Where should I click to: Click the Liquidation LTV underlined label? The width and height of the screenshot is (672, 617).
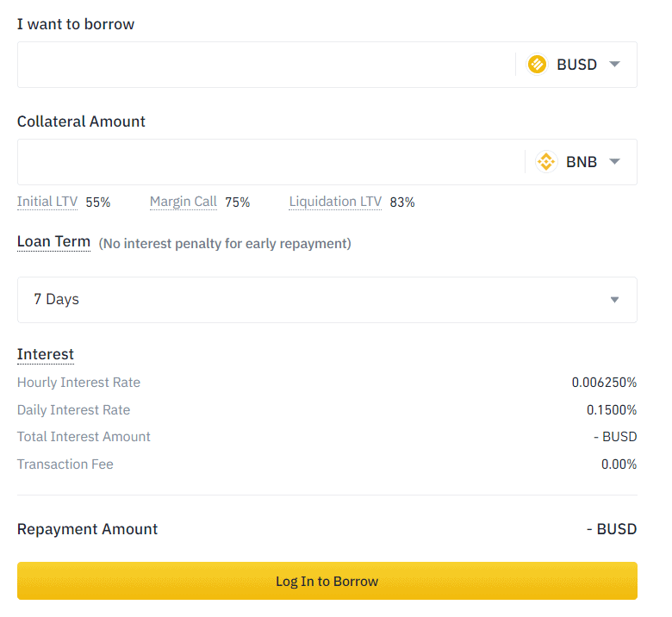[x=335, y=202]
